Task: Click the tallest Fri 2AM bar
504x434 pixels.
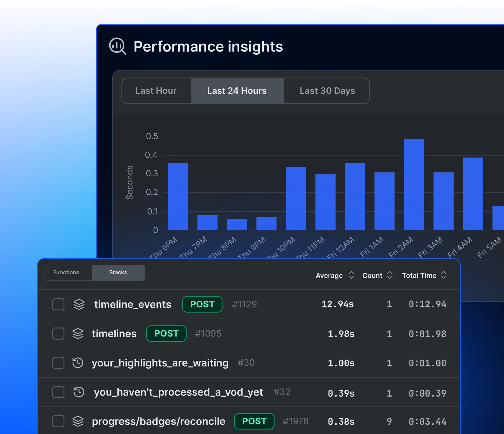Action: (x=414, y=184)
